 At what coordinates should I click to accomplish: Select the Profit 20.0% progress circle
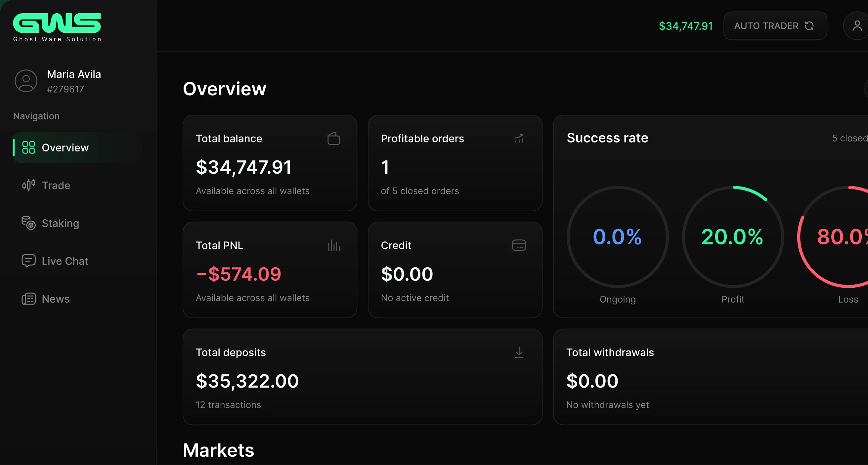(733, 237)
